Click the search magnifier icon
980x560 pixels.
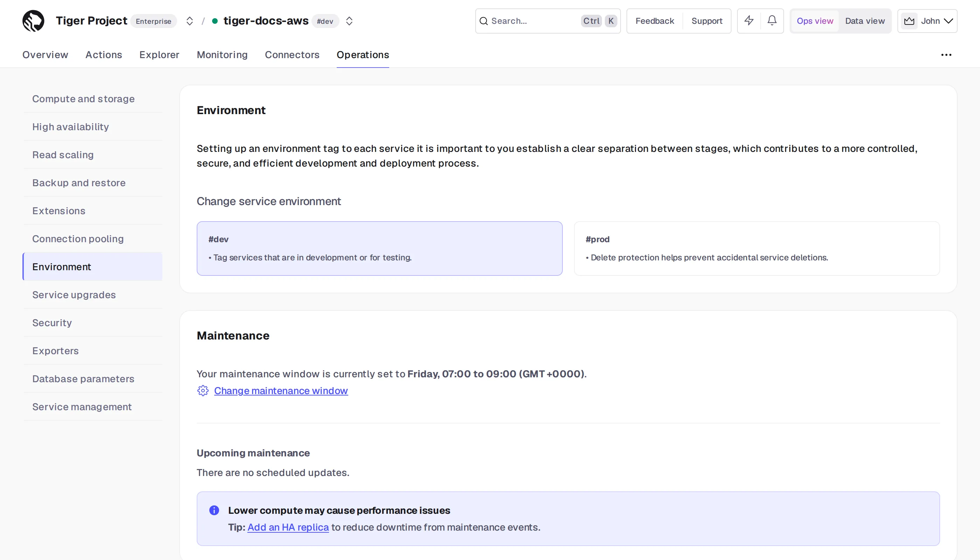(x=484, y=21)
